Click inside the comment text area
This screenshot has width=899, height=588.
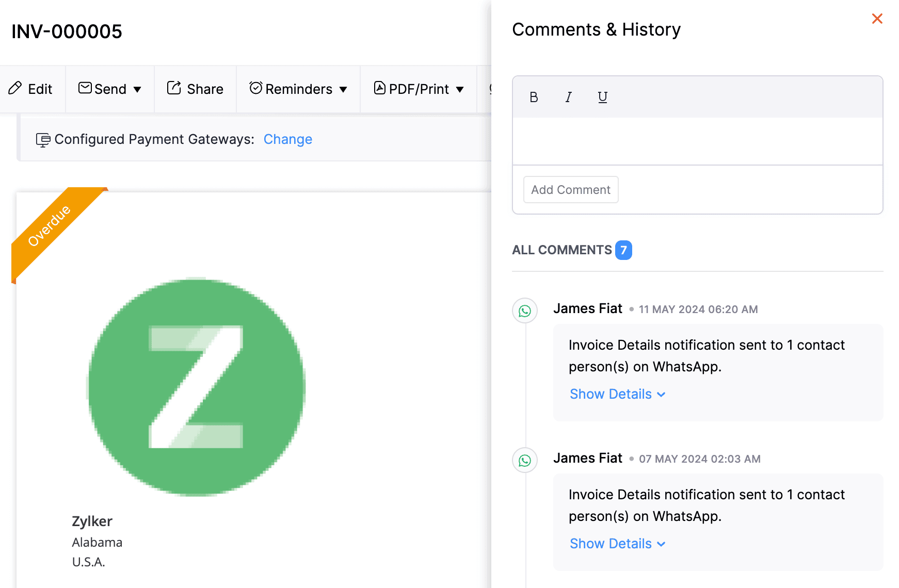coord(697,141)
